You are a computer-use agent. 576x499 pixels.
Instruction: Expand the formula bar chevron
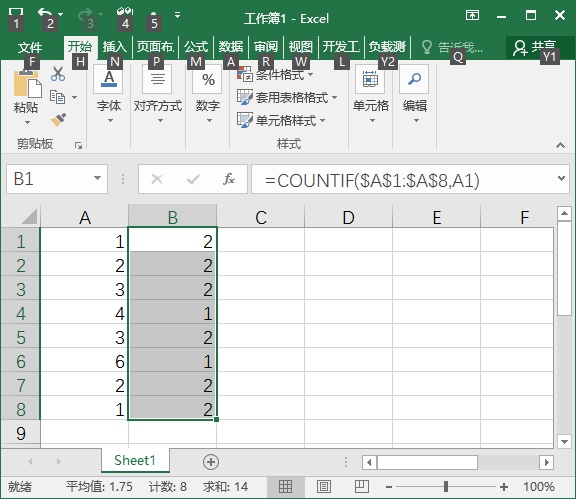(x=561, y=178)
